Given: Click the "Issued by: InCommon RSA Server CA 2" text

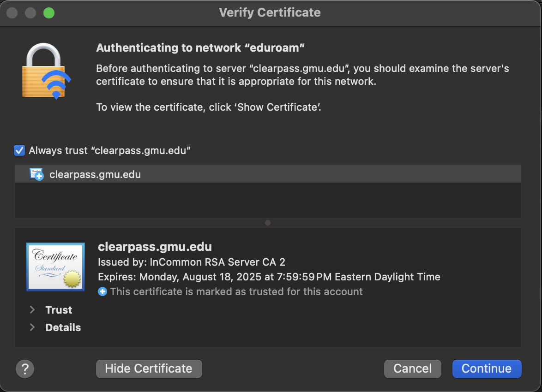Looking at the screenshot, I should click(x=192, y=262).
